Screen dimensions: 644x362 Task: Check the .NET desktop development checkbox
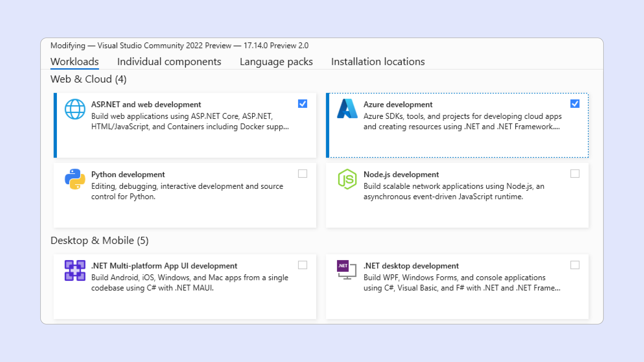pyautogui.click(x=575, y=265)
